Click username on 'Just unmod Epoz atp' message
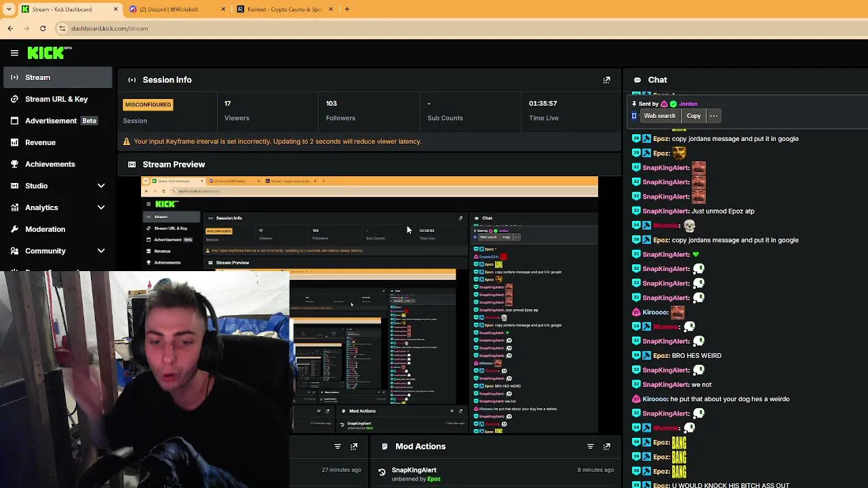This screenshot has height=488, width=868. coord(665,211)
